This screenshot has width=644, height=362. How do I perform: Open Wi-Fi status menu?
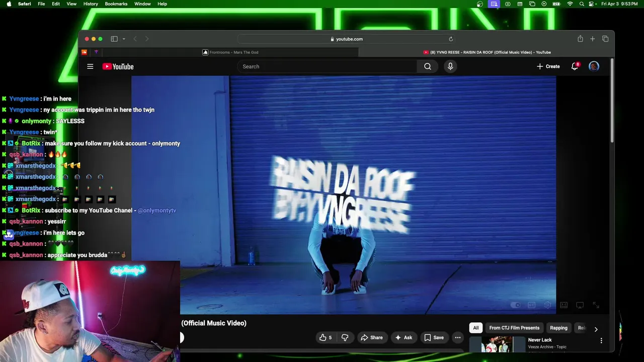click(570, 4)
